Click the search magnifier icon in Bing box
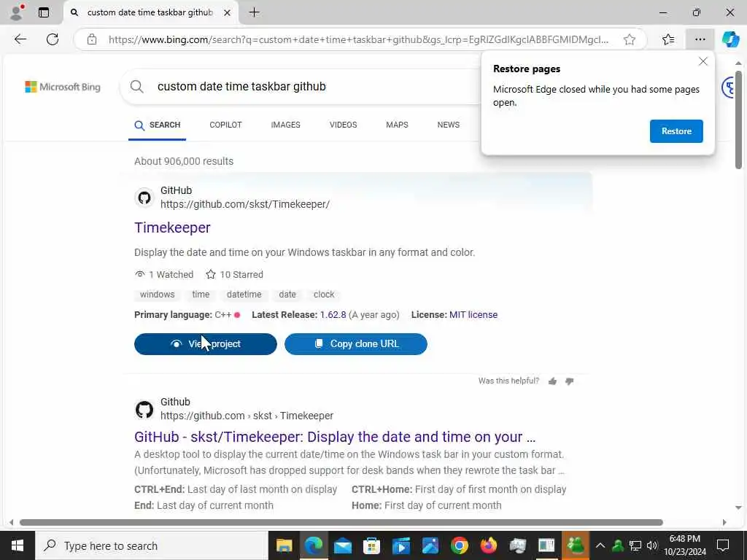 (x=136, y=87)
